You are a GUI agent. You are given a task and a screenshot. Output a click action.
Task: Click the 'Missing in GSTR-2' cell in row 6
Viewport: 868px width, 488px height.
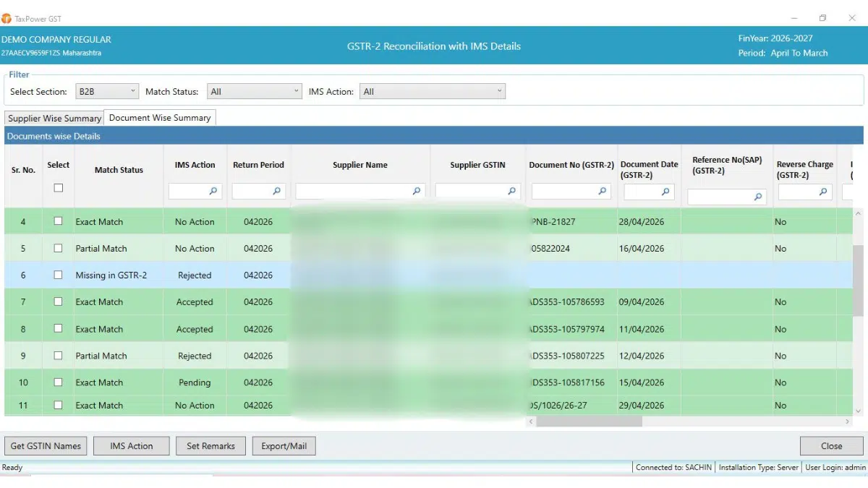111,275
